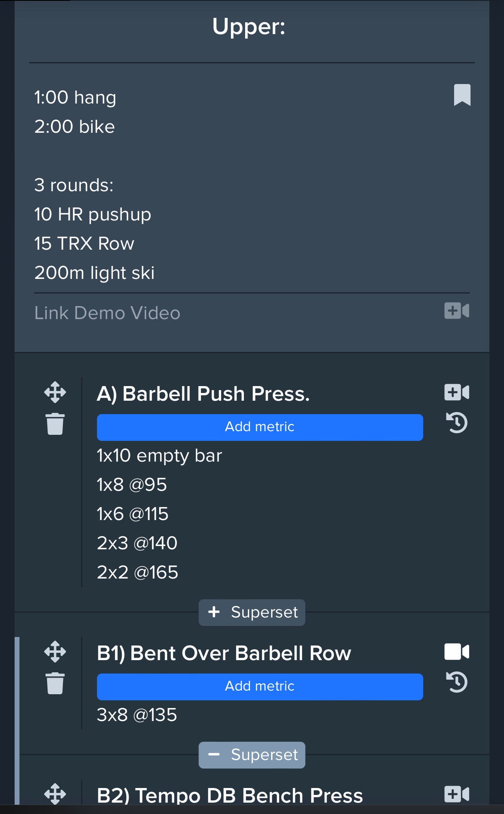This screenshot has height=814, width=504.
Task: Edit the Barbell Push Press sets text
Action: [x=162, y=514]
